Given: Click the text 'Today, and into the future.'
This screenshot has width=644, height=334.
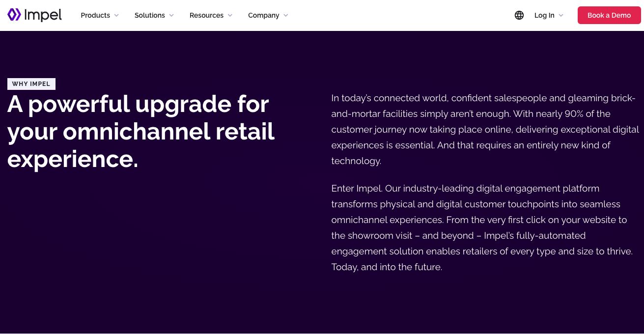Looking at the screenshot, I should (387, 267).
